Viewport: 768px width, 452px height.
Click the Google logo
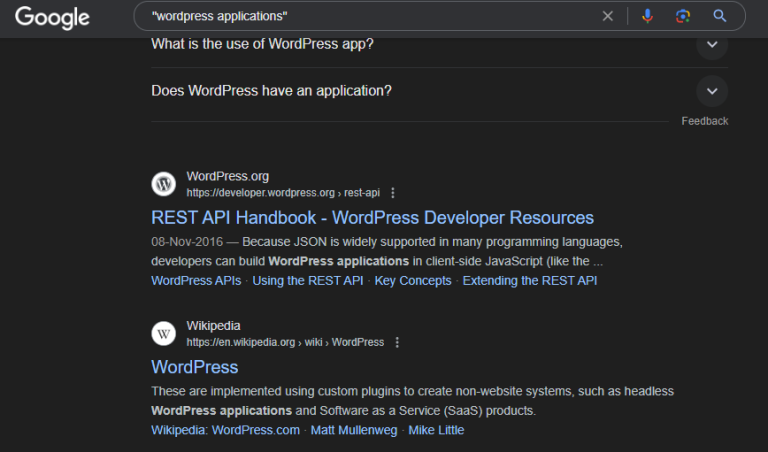[x=52, y=17]
